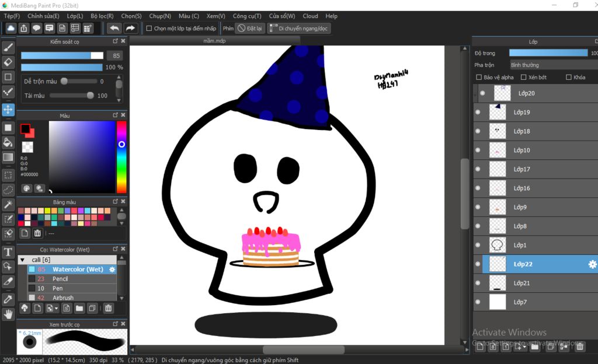This screenshot has width=598, height=364.
Task: Select the Text tool
Action: coord(8,251)
